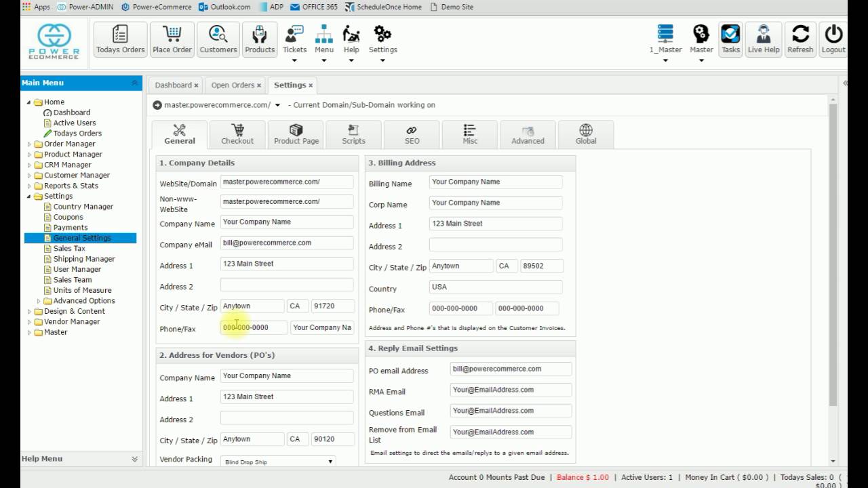
Task: Open Payments in the tree
Action: coord(71,228)
